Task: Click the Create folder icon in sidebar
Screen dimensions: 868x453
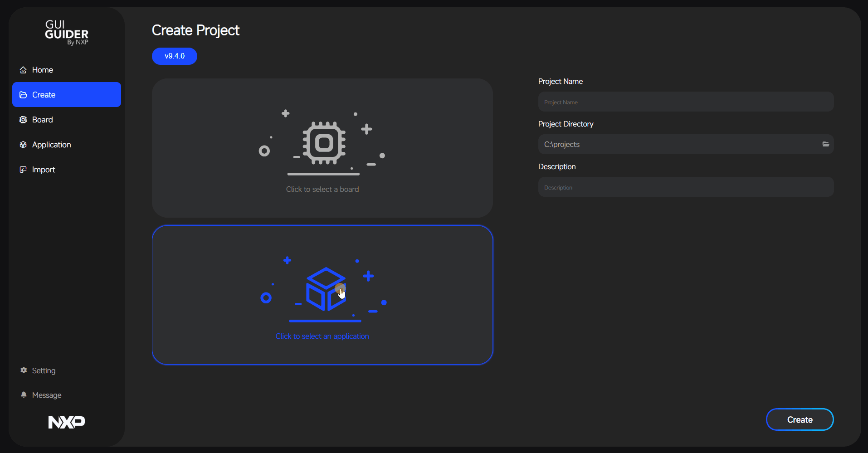Action: click(23, 95)
